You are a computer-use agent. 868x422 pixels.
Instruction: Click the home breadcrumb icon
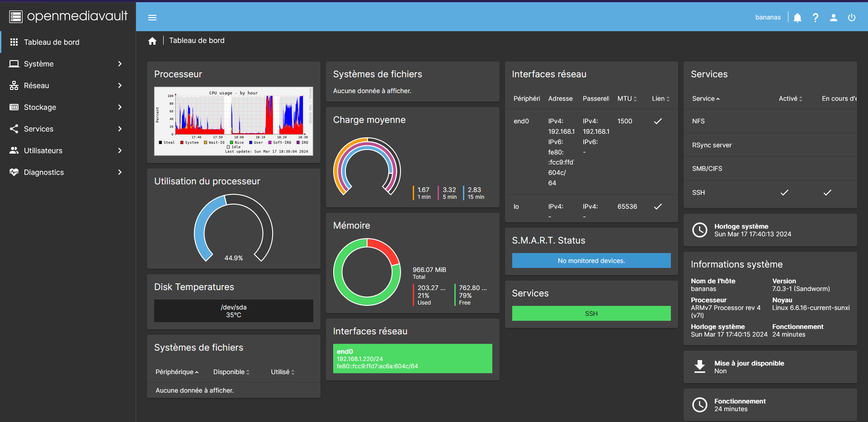point(152,40)
